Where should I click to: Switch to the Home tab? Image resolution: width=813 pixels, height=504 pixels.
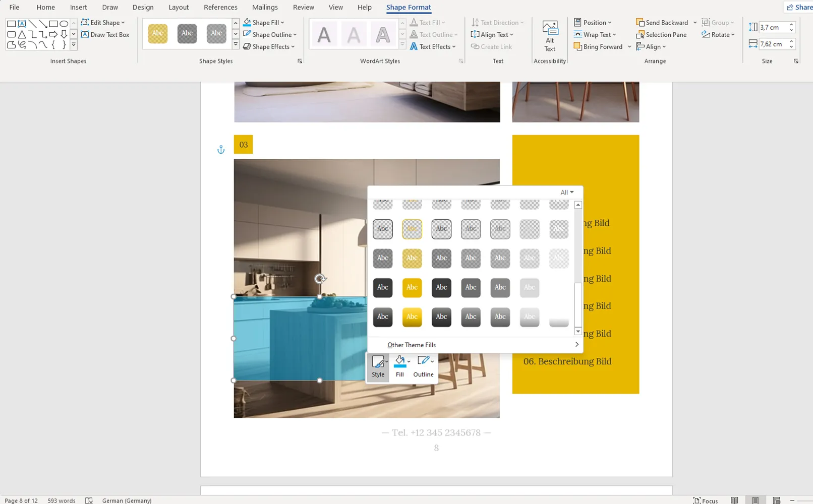tap(45, 7)
